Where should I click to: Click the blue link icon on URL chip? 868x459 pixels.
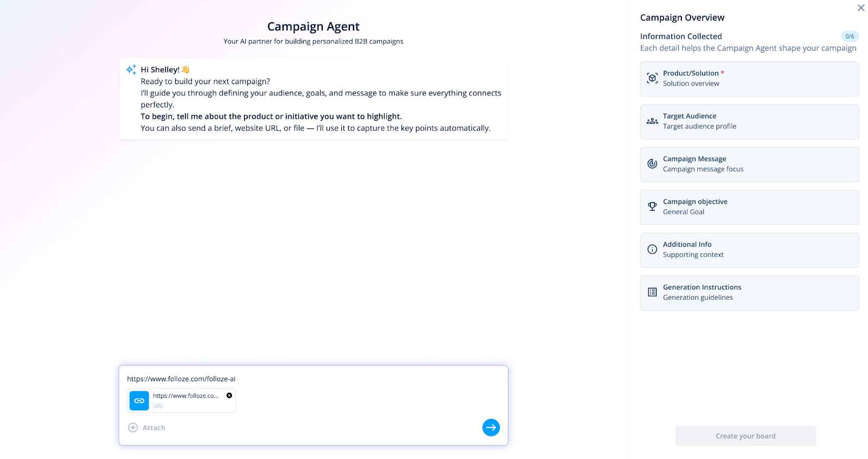coord(139,401)
